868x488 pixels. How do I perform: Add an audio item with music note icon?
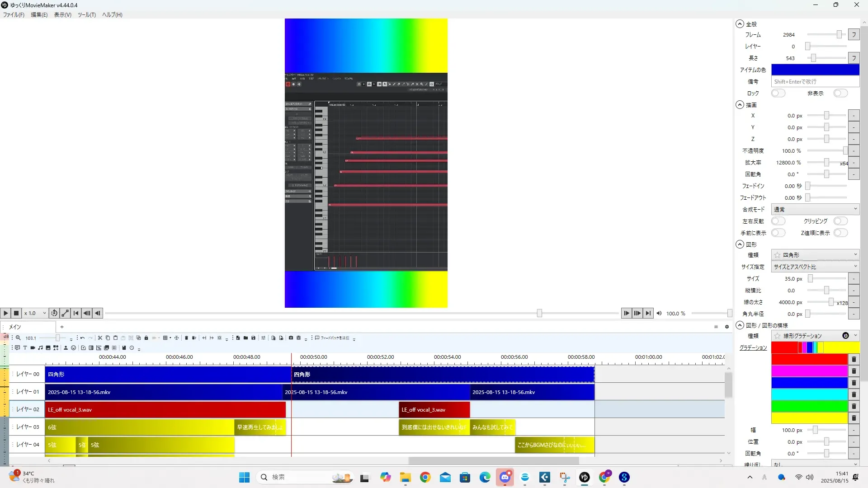40,347
